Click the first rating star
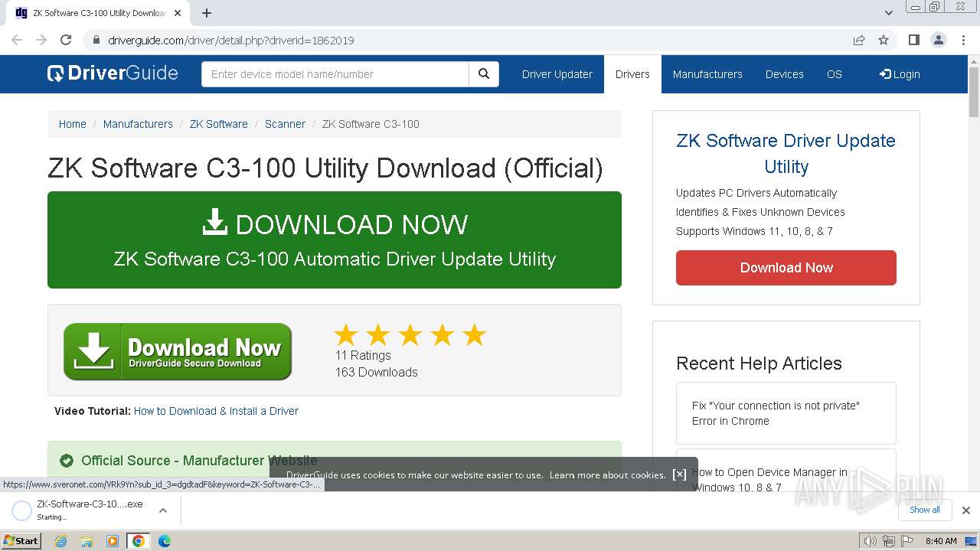 click(x=346, y=334)
